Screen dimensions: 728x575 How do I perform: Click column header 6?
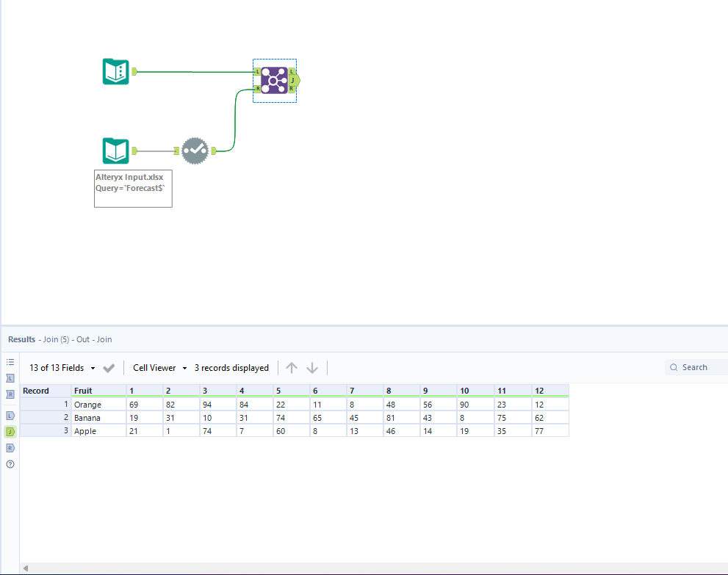pyautogui.click(x=328, y=391)
